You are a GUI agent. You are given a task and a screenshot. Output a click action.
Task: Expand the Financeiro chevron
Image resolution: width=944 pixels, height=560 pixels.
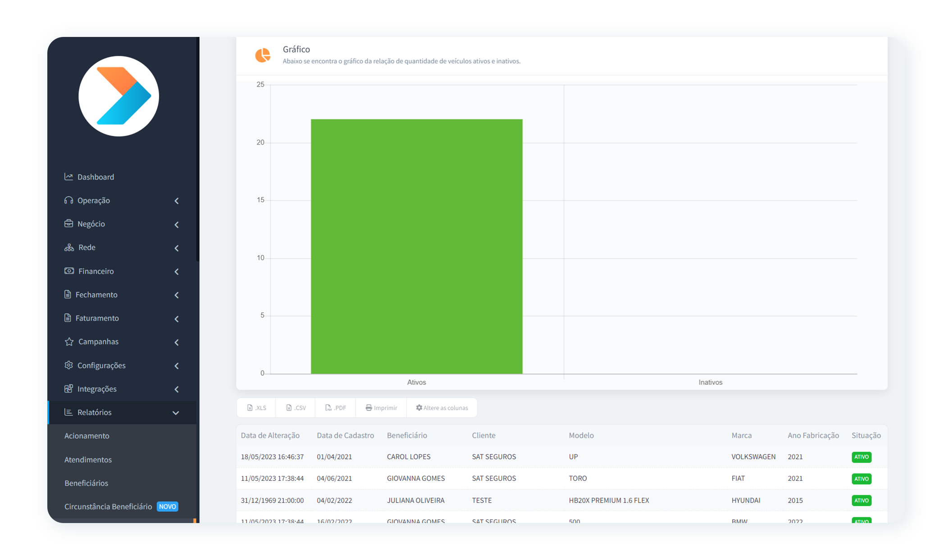(177, 272)
